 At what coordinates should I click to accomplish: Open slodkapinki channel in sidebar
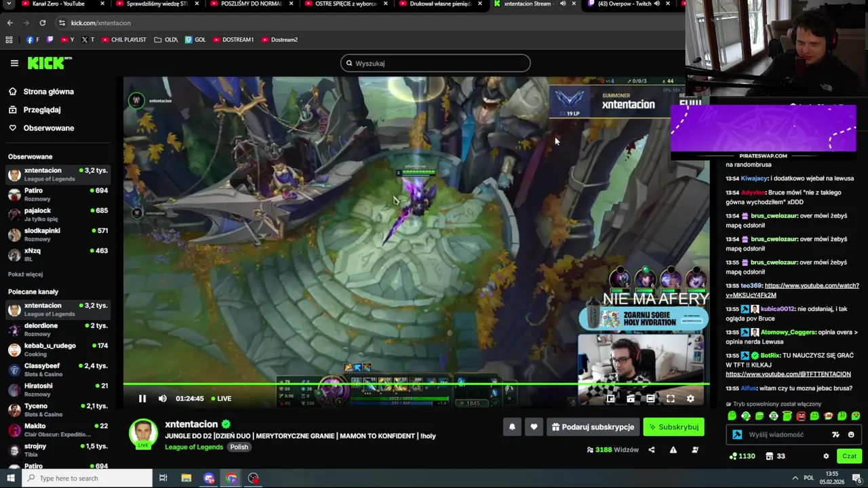(x=58, y=235)
